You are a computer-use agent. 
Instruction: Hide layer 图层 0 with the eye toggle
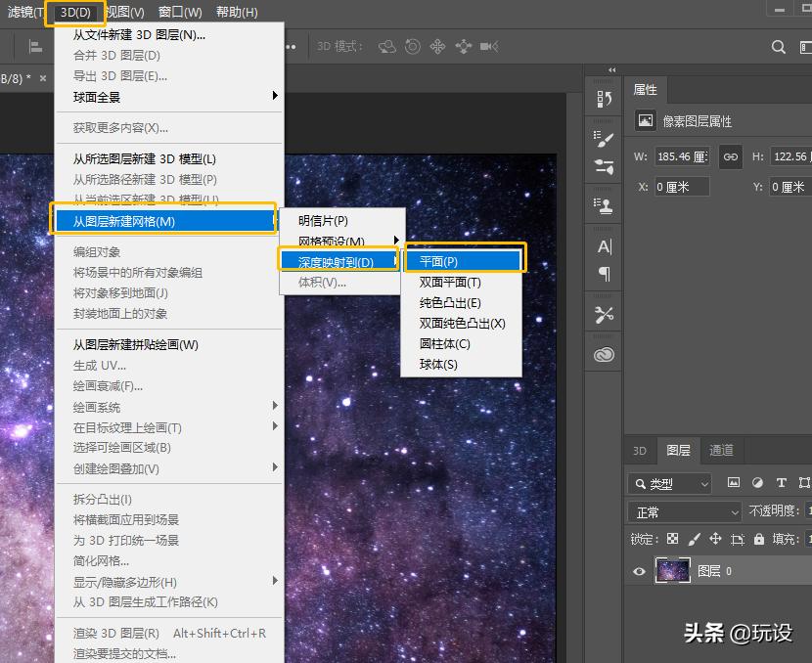coord(639,572)
